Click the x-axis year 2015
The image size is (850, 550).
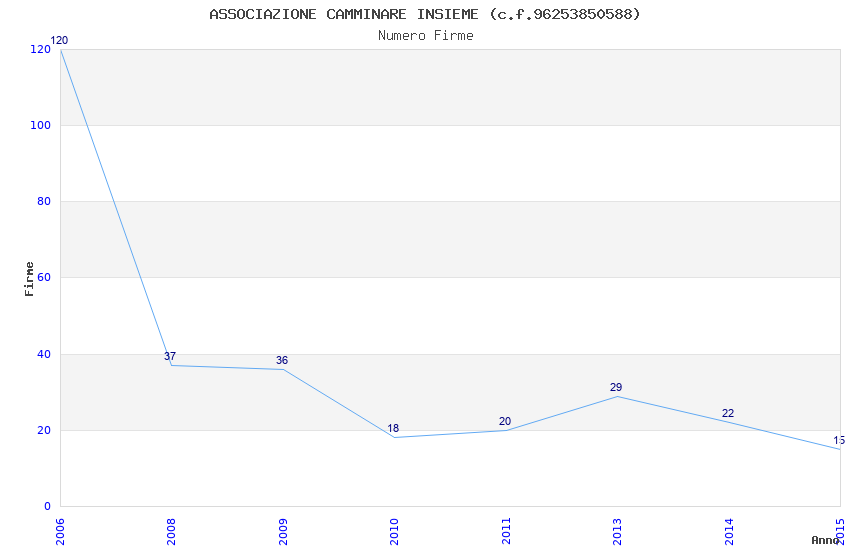point(840,532)
